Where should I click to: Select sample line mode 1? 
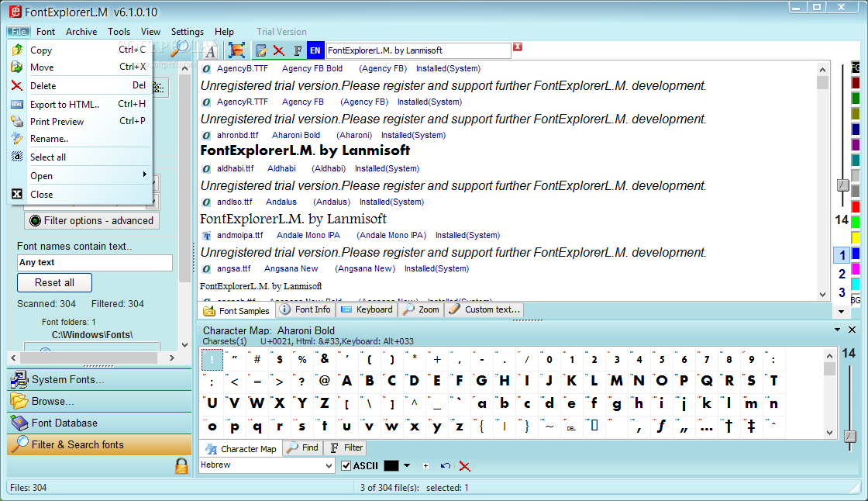click(x=842, y=255)
